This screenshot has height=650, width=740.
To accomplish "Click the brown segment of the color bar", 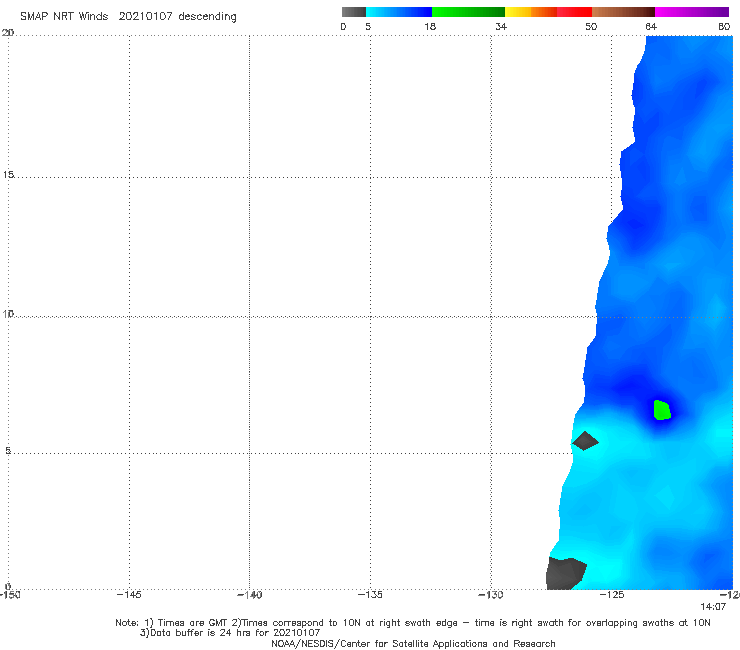I will 623,12.
